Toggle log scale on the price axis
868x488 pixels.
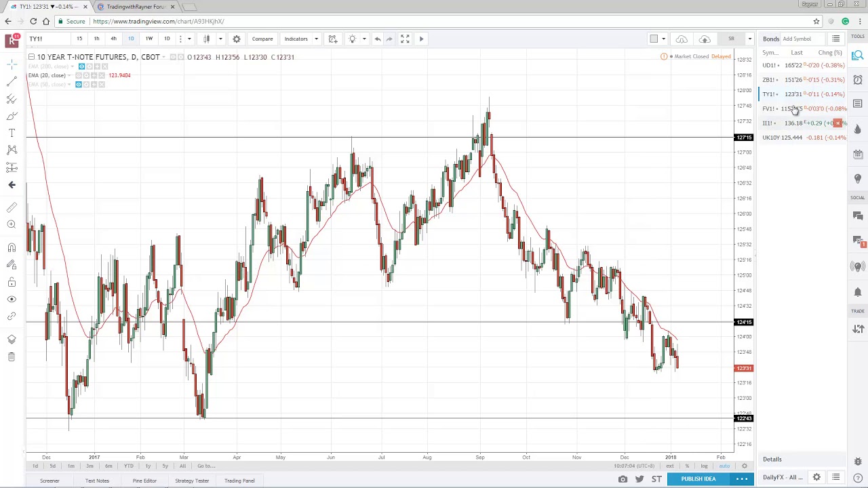click(x=704, y=466)
